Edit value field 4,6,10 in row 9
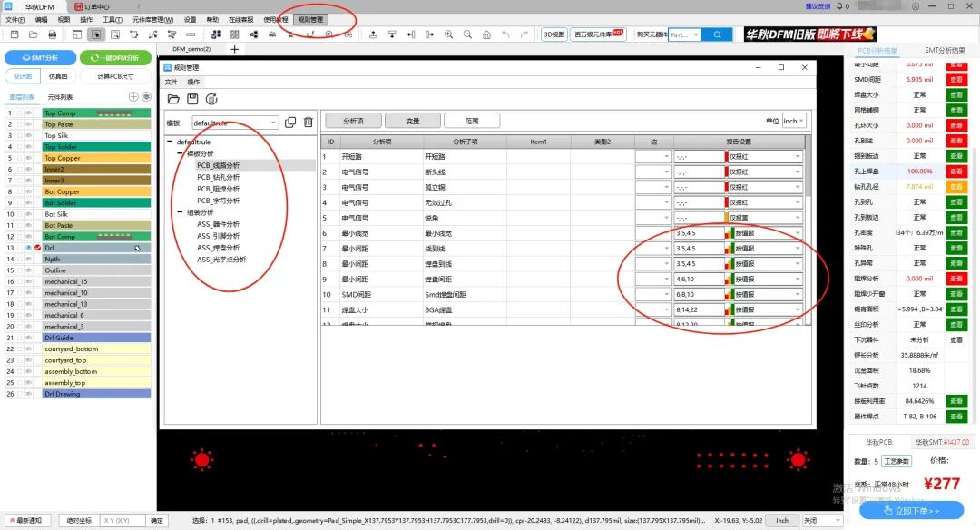This screenshot has width=980, height=530. click(698, 280)
